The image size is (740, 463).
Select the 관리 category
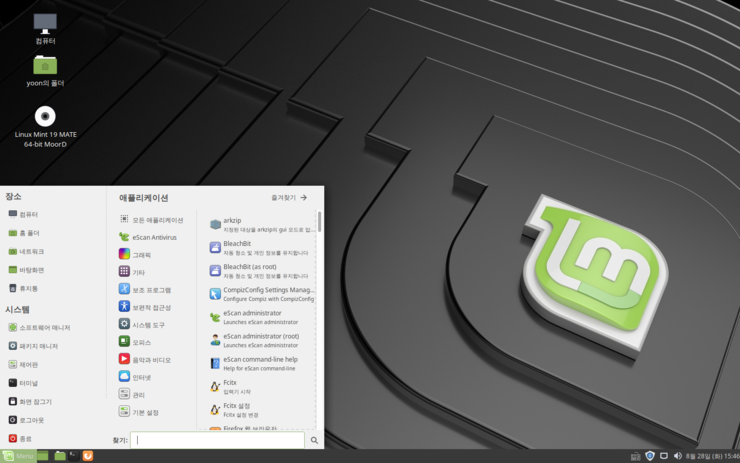[132, 394]
